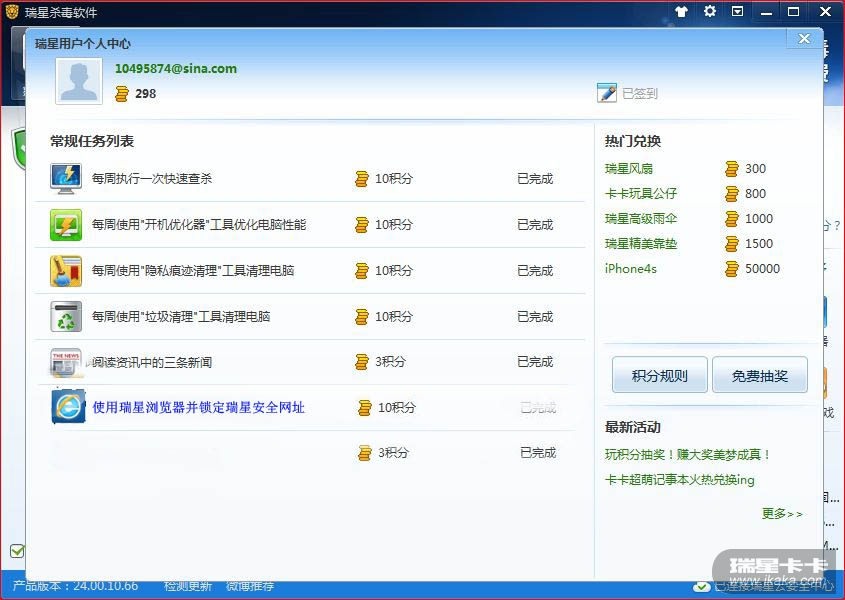Viewport: 845px width, 600px height.
Task: Select task 每周使用"开机优化器"工具优化电脑性能
Action: (x=198, y=224)
